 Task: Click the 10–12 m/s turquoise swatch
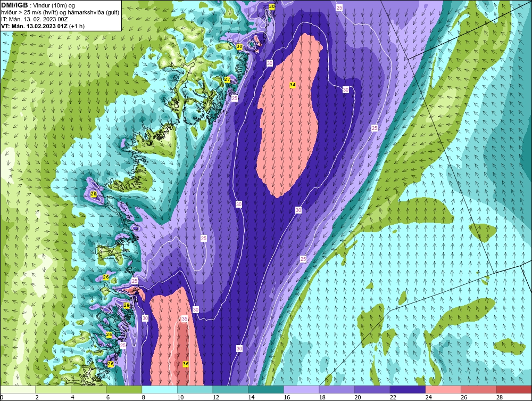(195, 389)
